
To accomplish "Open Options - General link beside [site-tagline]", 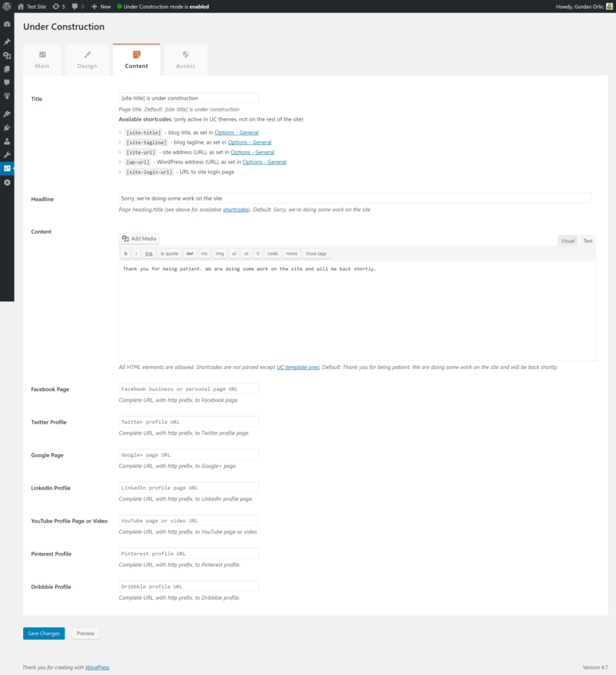I will (249, 142).
